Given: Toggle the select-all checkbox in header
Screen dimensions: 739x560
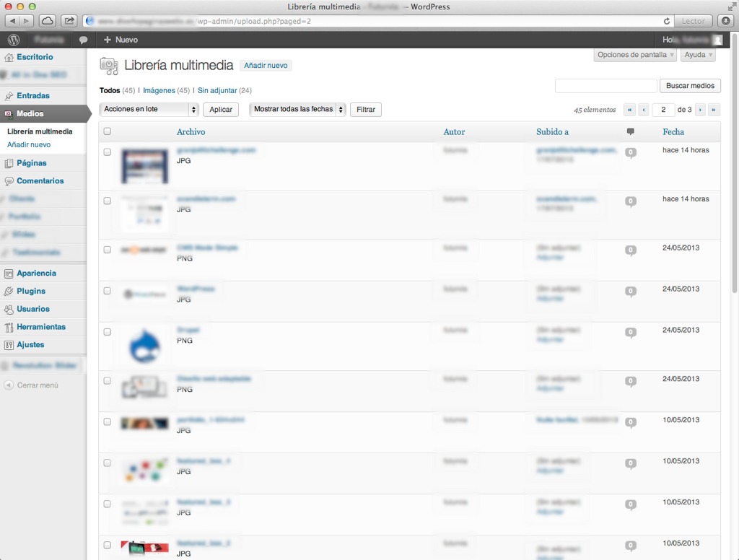Looking at the screenshot, I should 108,131.
